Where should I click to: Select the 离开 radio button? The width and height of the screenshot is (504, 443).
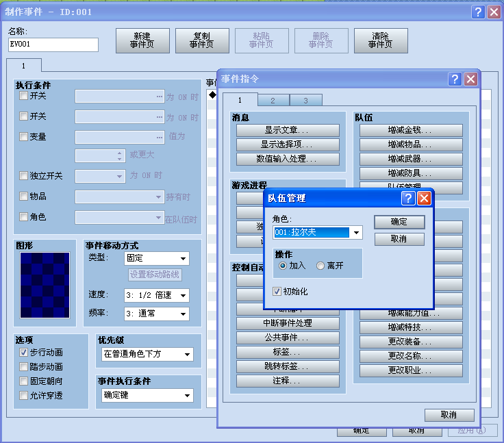[320, 266]
